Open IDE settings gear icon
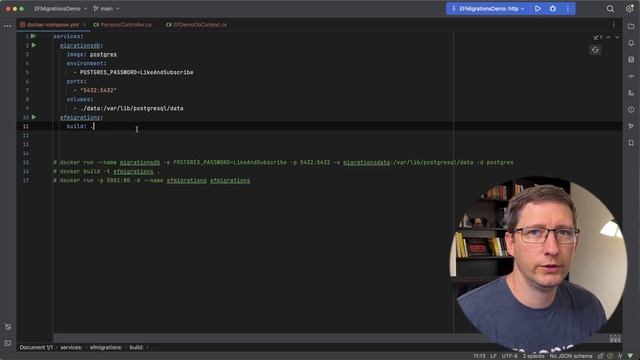The image size is (640, 360). point(629,9)
